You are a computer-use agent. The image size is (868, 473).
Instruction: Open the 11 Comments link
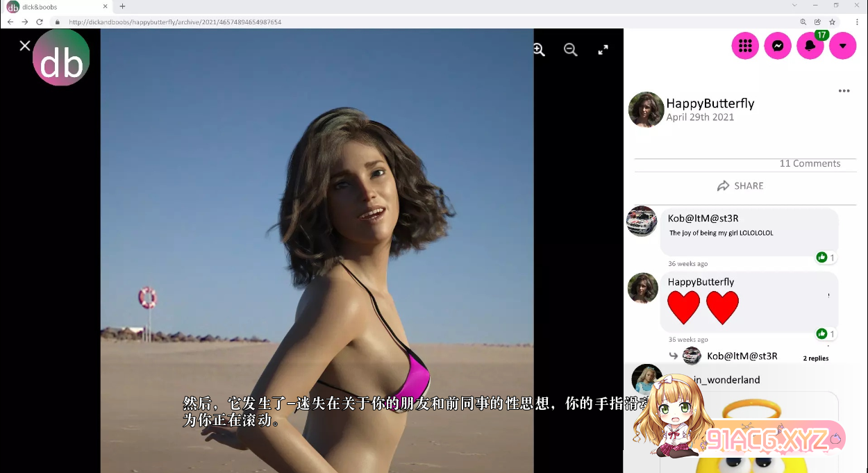pos(810,163)
